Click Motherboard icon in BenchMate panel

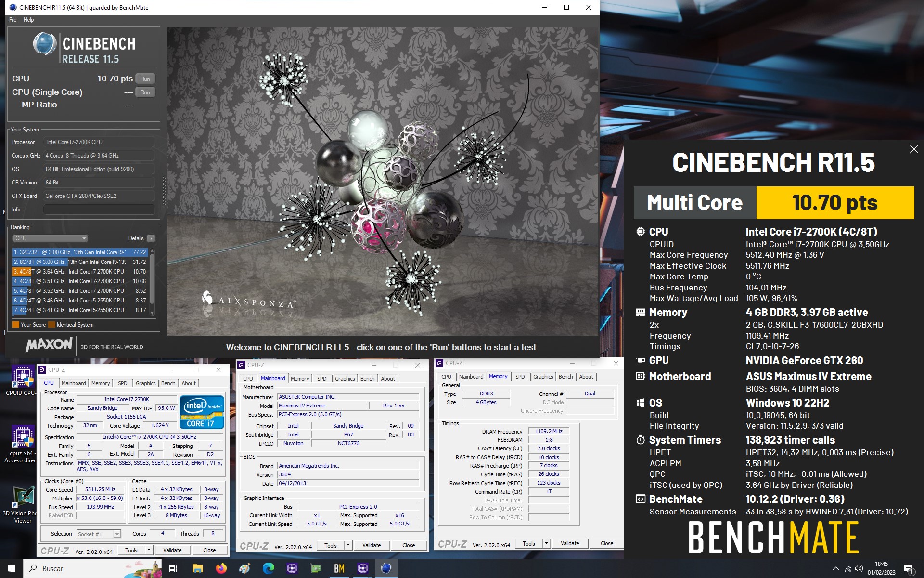click(x=641, y=376)
